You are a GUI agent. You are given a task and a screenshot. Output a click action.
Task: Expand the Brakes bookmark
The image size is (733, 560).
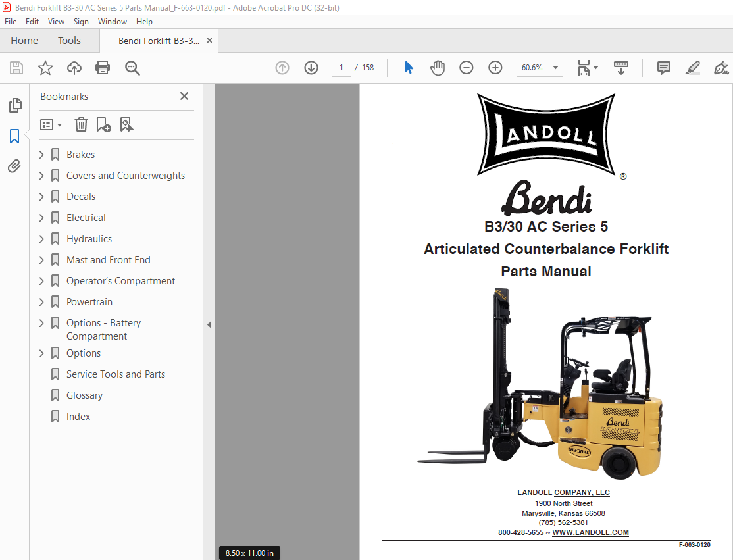pyautogui.click(x=41, y=154)
